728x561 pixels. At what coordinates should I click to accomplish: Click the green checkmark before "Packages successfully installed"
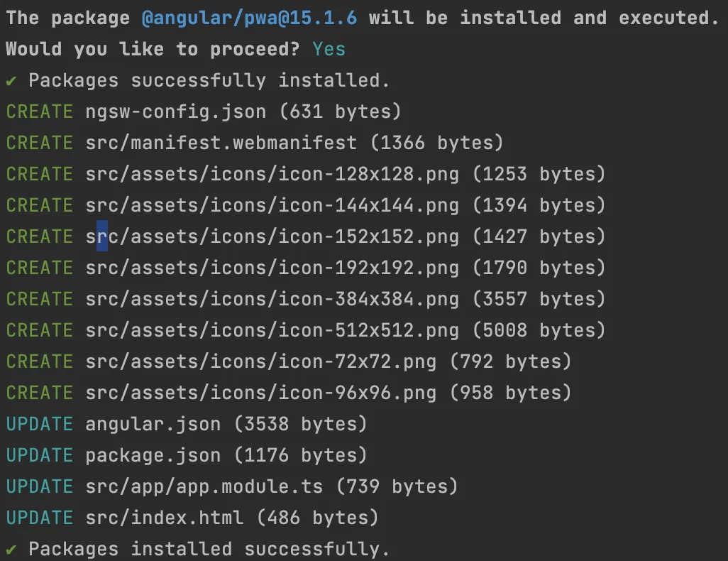(x=11, y=81)
